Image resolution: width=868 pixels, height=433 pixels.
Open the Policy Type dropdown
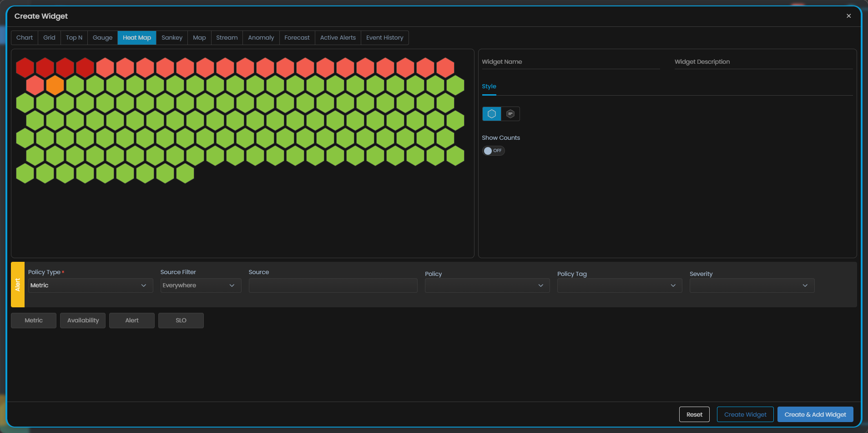[x=90, y=285]
